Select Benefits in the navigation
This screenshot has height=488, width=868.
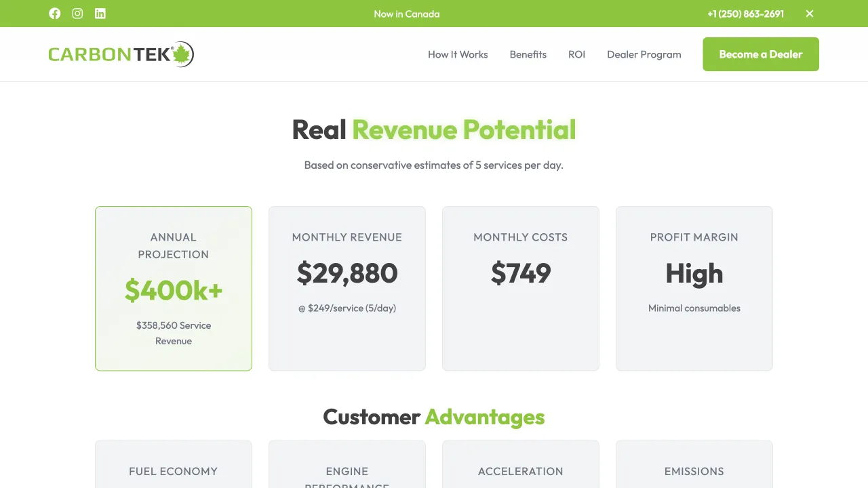tap(528, 54)
